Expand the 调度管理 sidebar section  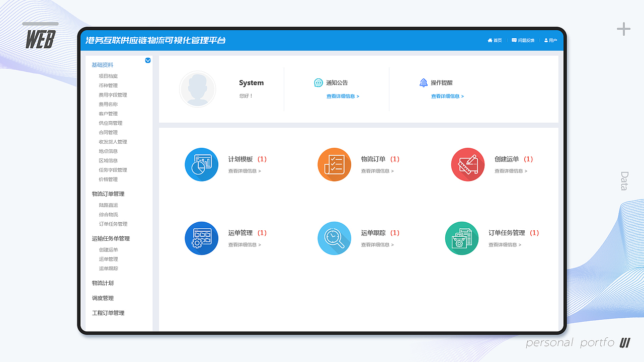[x=103, y=298]
